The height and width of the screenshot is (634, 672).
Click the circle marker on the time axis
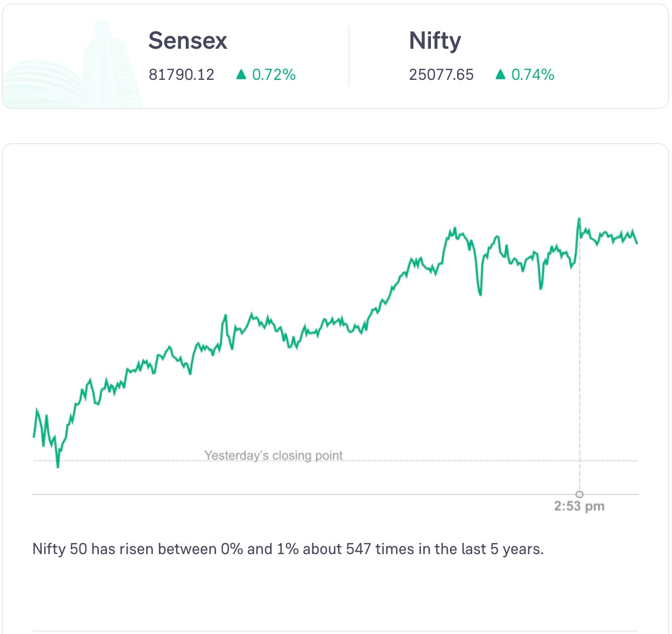coord(580,494)
